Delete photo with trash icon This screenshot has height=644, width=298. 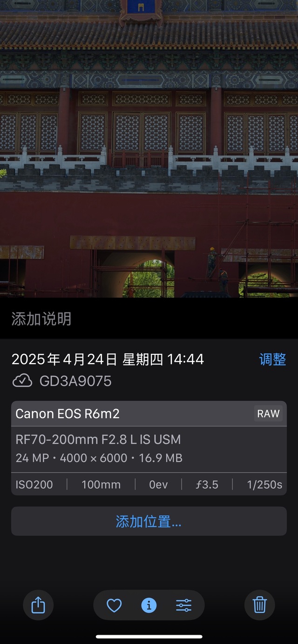[x=259, y=605]
